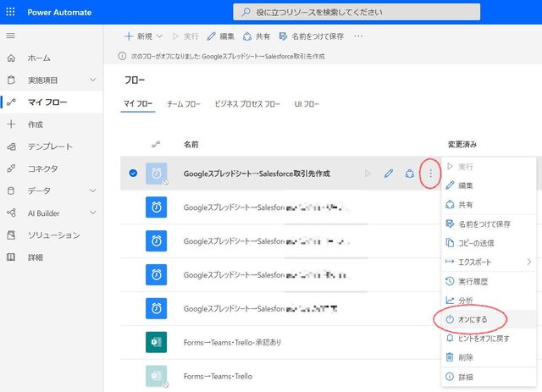Open the app launcher grid icon
This screenshot has width=542, height=392.
tap(11, 12)
